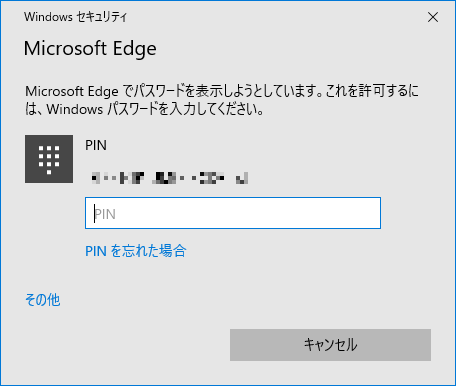The width and height of the screenshot is (456, 386).
Task: Click the text caret in the PIN field
Action: [x=94, y=214]
